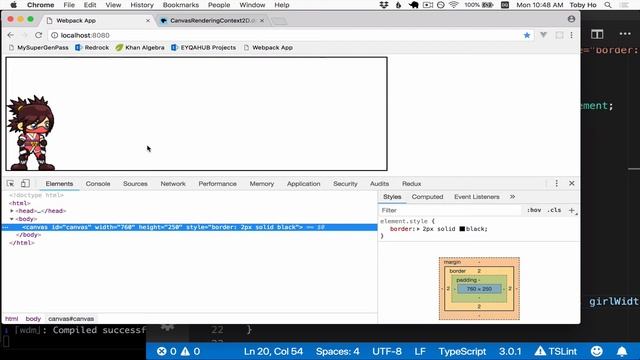This screenshot has height=360, width=640.
Task: Click the body breadcrumb
Action: [x=33, y=319]
